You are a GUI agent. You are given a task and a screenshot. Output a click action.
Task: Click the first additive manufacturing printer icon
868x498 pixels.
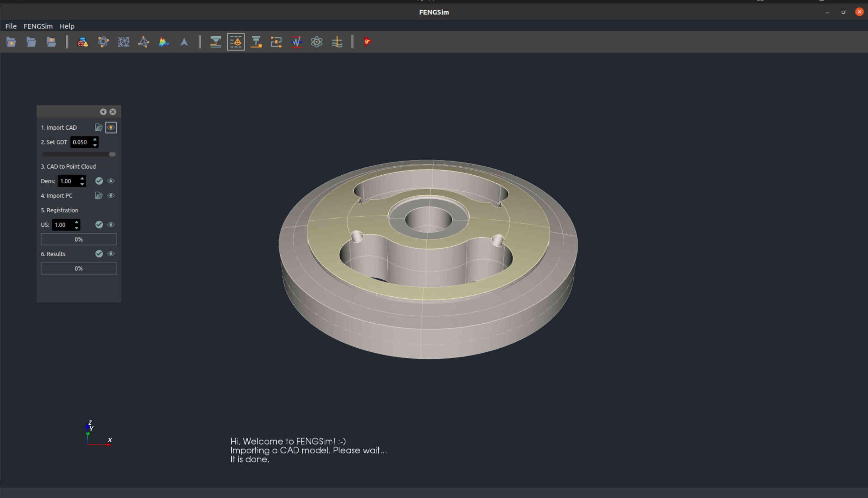click(215, 42)
